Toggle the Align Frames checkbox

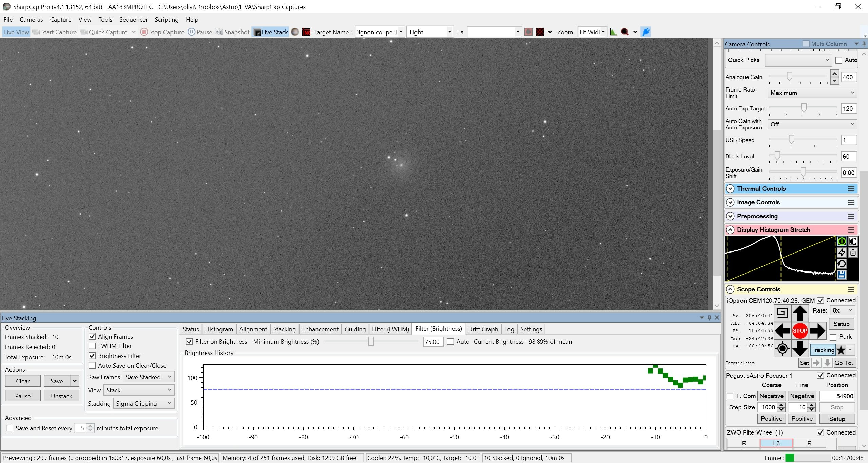[92, 337]
